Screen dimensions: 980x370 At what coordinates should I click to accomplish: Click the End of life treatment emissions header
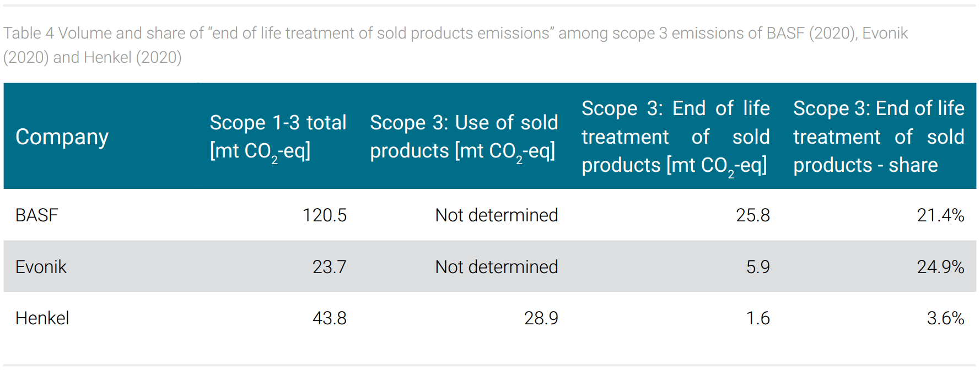[675, 137]
